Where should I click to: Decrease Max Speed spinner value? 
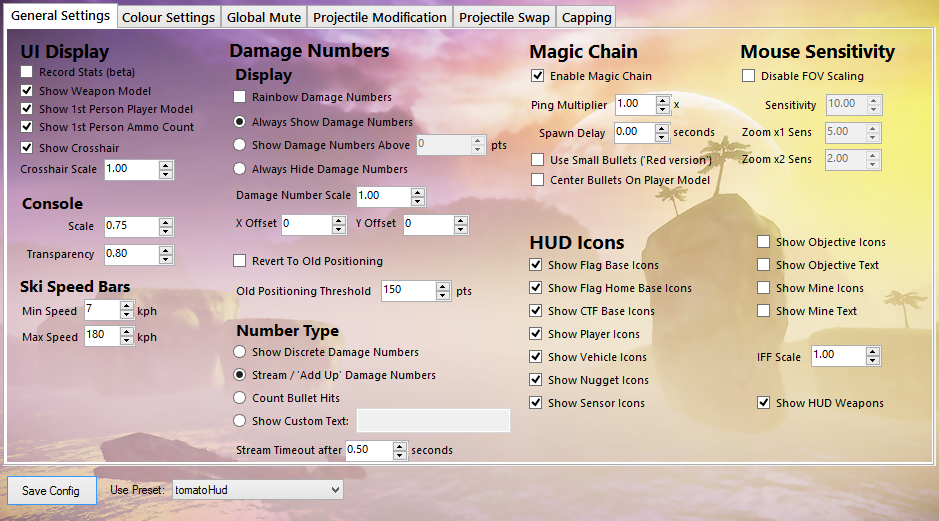click(x=126, y=341)
